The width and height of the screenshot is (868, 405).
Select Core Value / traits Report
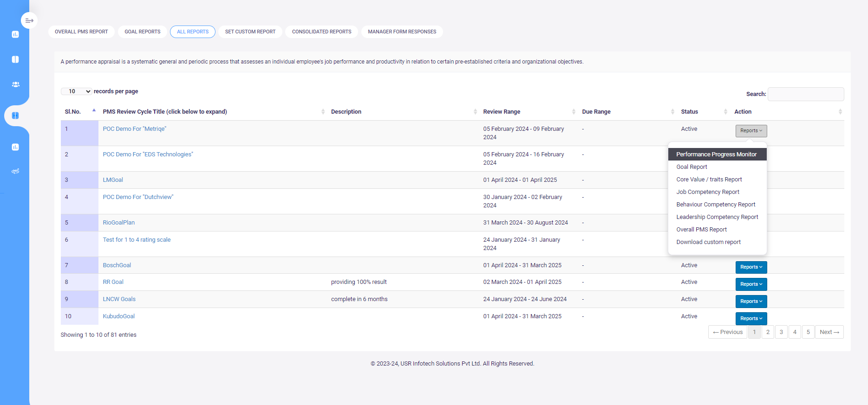[717, 180]
